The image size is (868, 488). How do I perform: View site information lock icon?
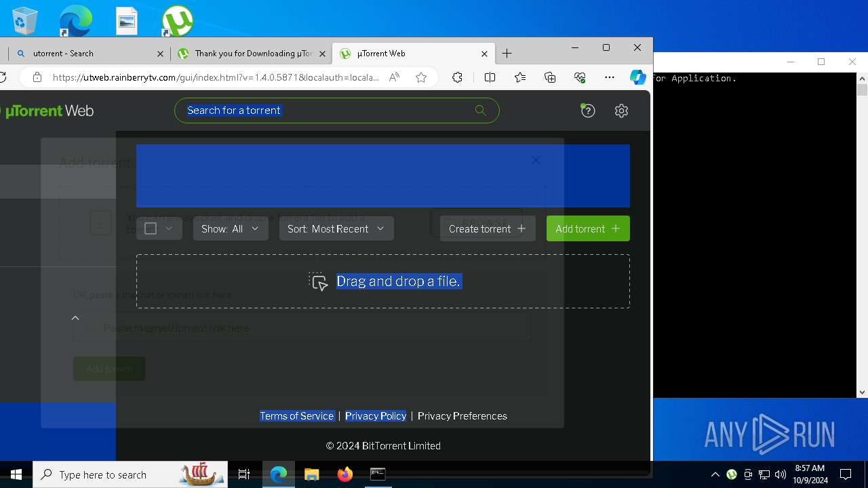pos(37,77)
